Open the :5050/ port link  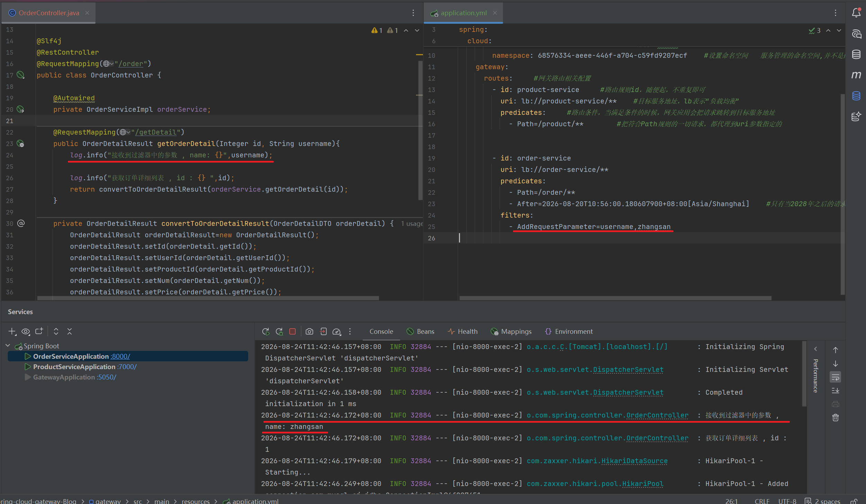tap(106, 377)
